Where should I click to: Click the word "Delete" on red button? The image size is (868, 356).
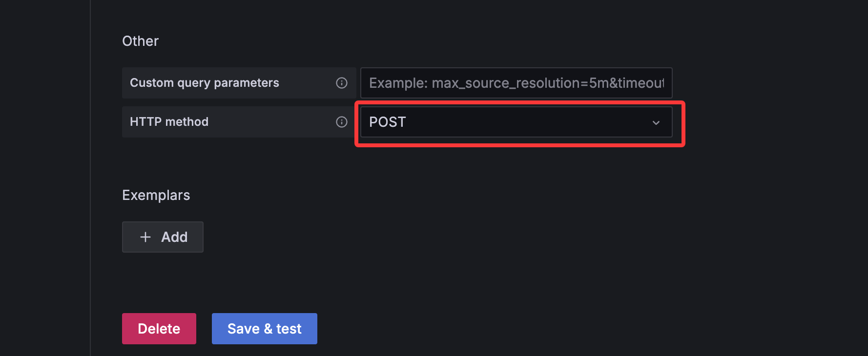click(159, 329)
